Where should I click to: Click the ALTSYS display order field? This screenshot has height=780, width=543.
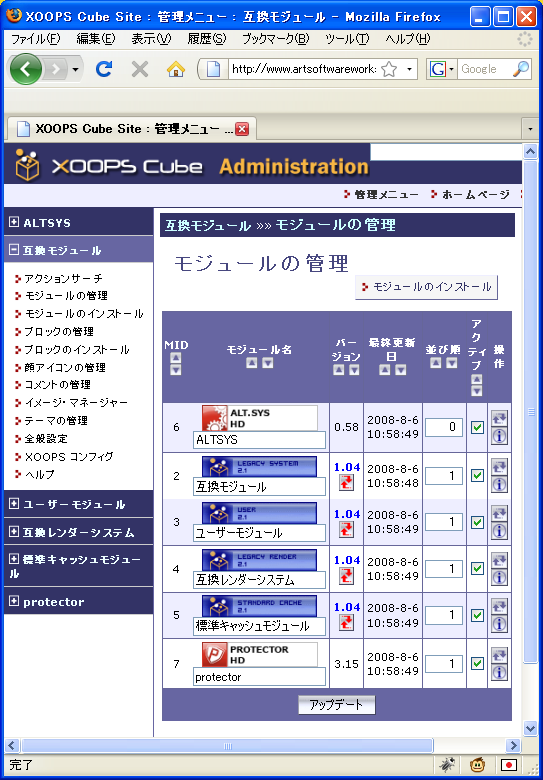[x=444, y=428]
